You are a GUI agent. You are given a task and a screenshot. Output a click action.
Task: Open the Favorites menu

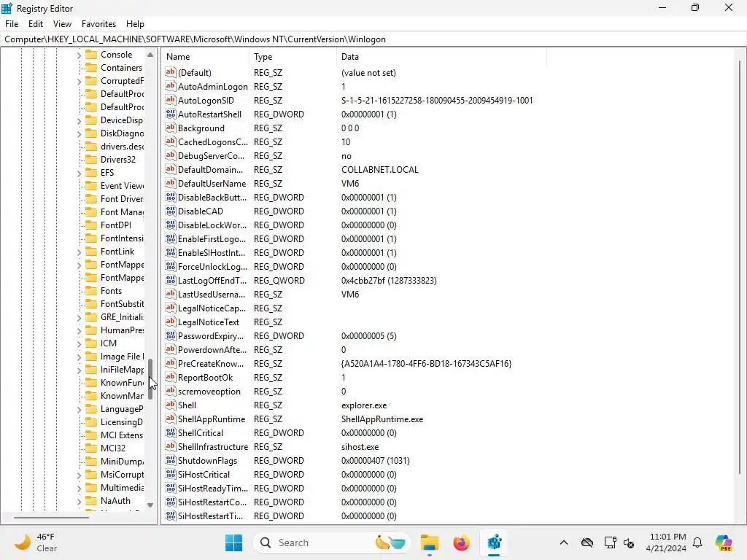98,24
